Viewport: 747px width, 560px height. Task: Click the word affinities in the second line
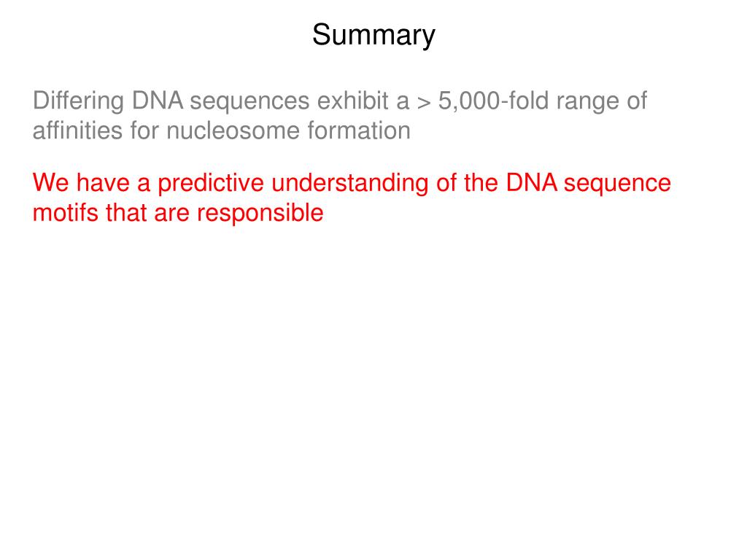(x=77, y=131)
